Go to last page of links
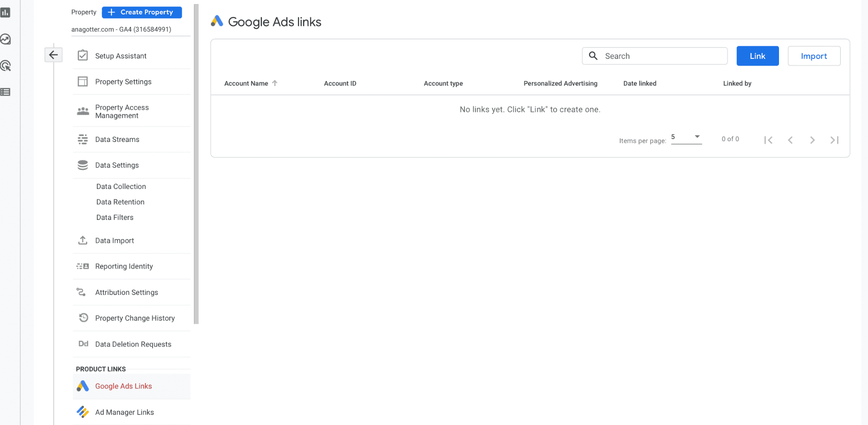The image size is (868, 425). pyautogui.click(x=834, y=140)
